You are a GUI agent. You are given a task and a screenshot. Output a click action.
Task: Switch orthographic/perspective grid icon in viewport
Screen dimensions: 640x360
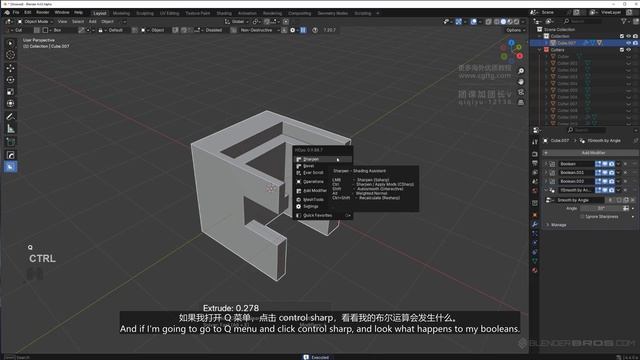[521, 103]
